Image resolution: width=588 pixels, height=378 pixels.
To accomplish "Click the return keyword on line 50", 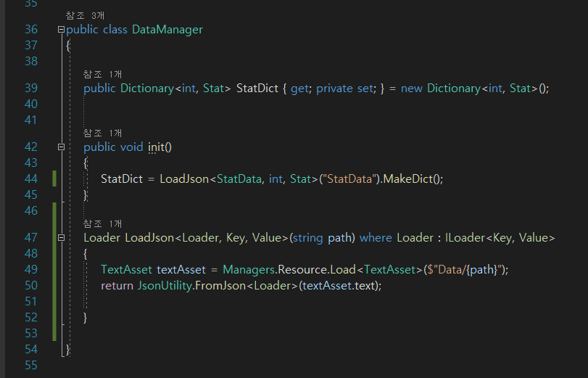I will click(117, 285).
